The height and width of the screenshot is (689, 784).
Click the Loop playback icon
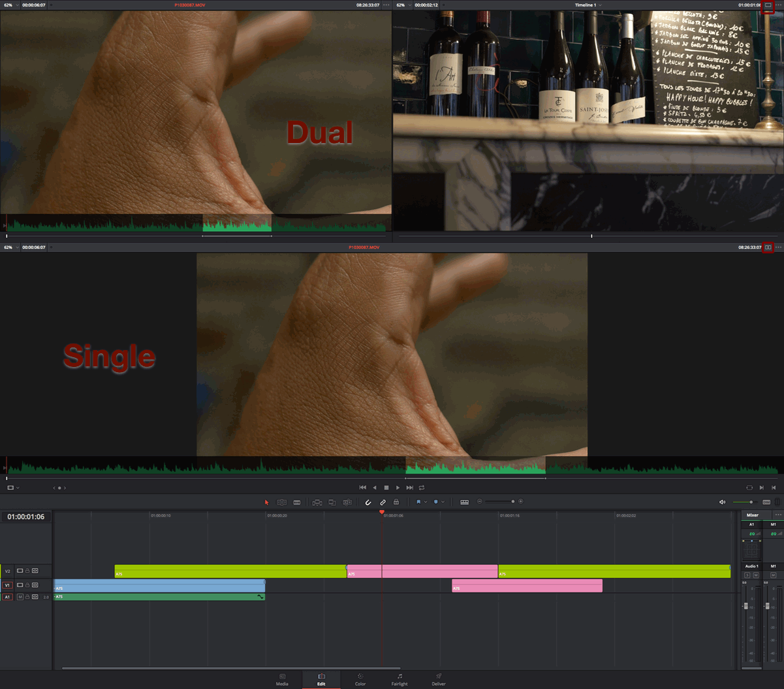(422, 488)
